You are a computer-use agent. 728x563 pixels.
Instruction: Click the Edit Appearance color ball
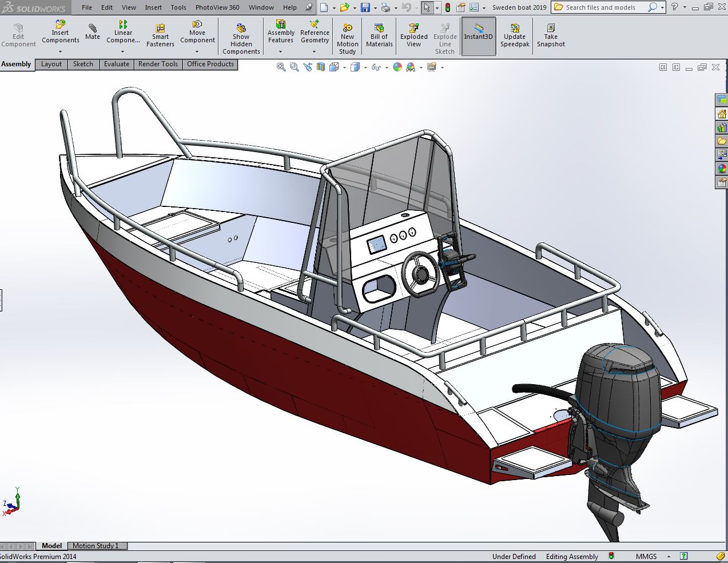click(x=397, y=67)
